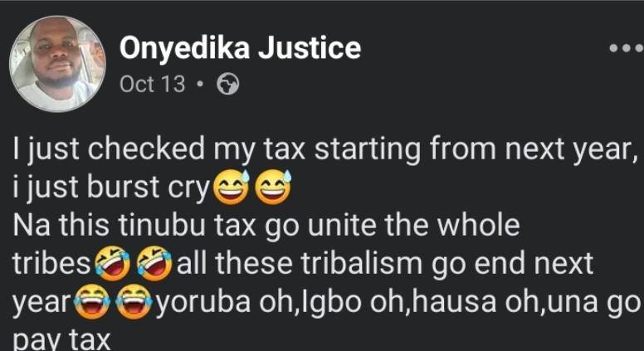The width and height of the screenshot is (644, 351).
Task: Open the three-dot post options menu
Action: 626,48
